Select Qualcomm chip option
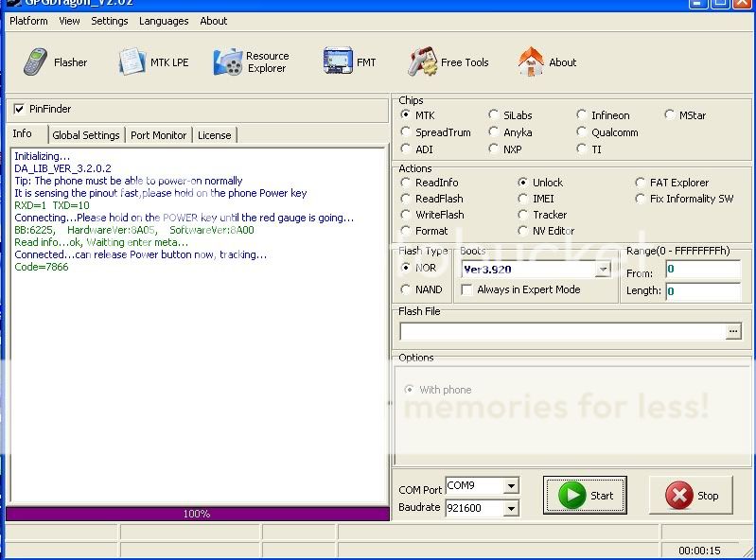 coord(582,131)
